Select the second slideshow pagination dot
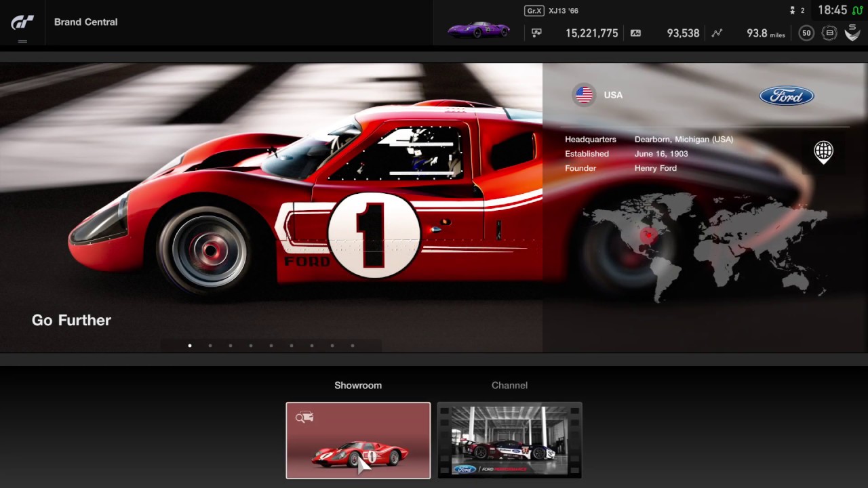868x488 pixels. pos(210,346)
